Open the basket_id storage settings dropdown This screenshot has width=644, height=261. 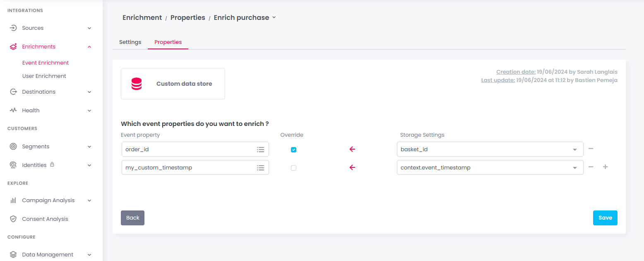pos(574,150)
